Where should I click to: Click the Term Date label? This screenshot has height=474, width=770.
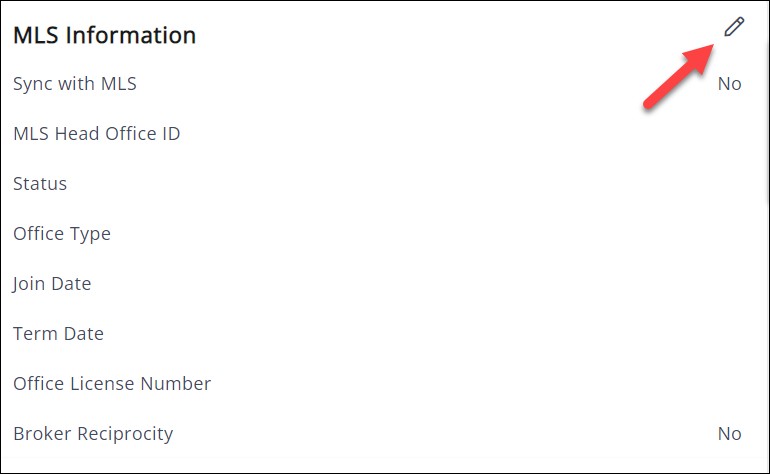58,334
